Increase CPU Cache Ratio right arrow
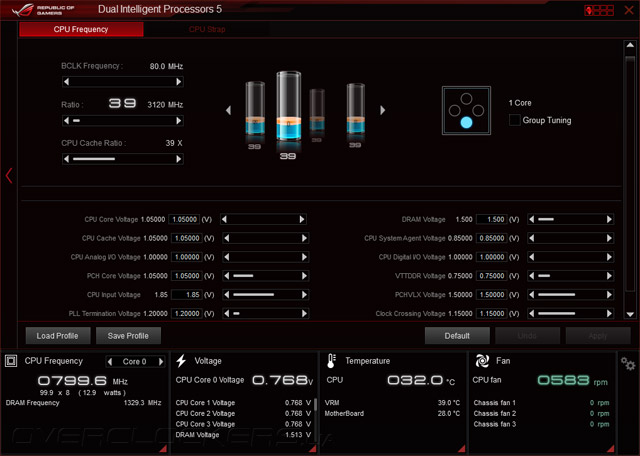The width and height of the screenshot is (640, 456). (178, 159)
